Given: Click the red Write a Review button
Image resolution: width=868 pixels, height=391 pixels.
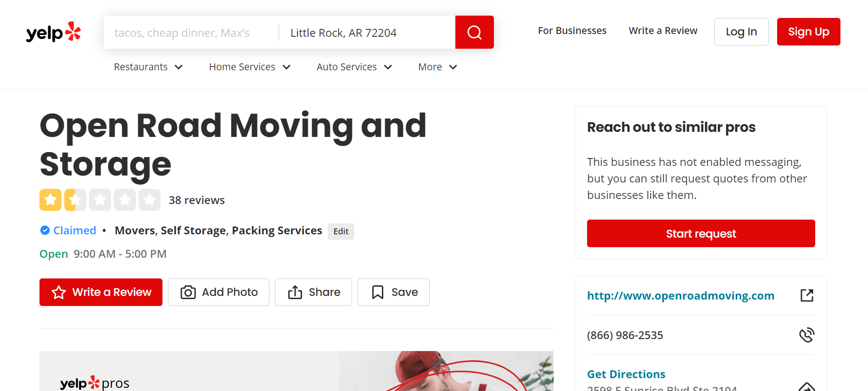Looking at the screenshot, I should point(101,292).
